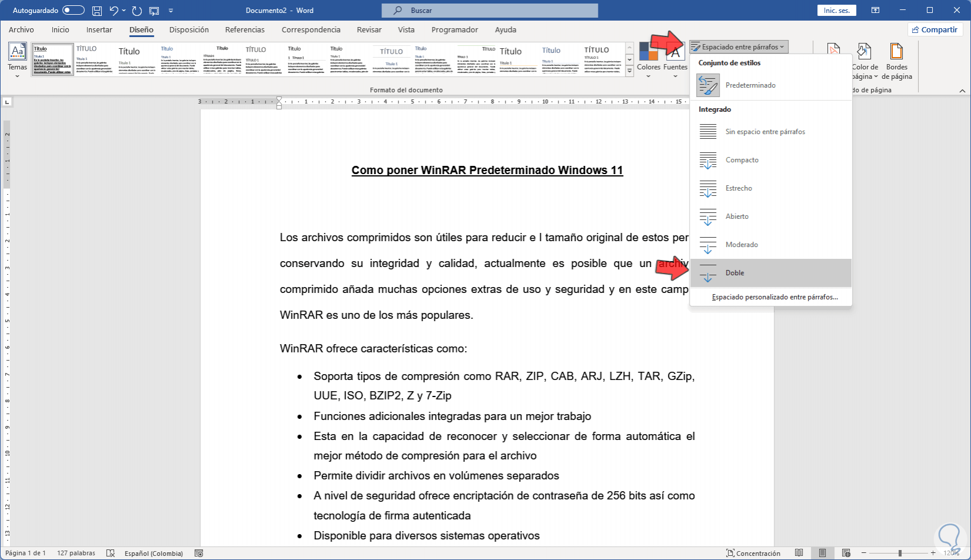
Task: Click the Inic. ses. sign-in button
Action: coord(836,11)
